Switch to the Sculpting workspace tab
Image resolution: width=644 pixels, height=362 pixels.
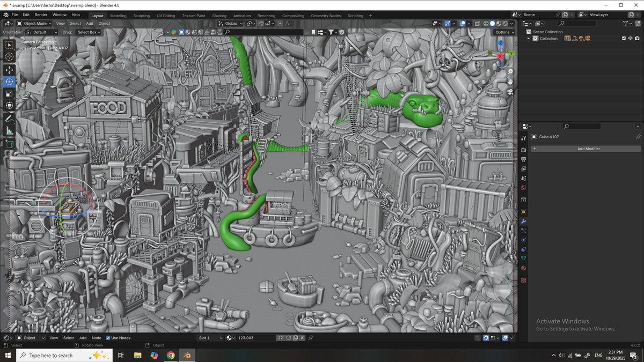(142, 16)
